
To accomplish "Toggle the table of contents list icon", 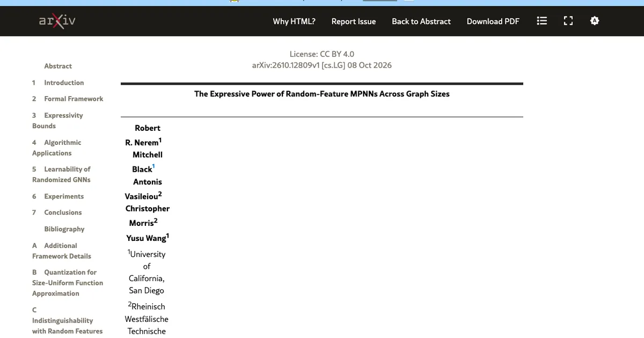I will 542,21.
